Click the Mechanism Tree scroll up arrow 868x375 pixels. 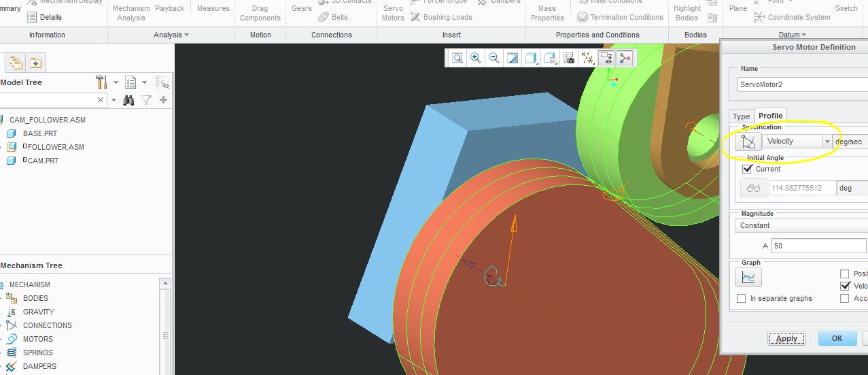click(164, 284)
